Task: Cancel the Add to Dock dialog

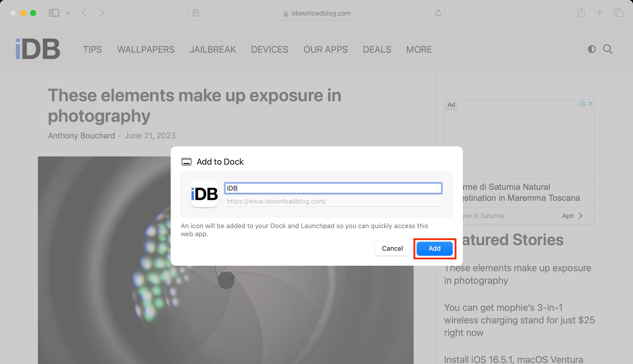Action: coord(392,248)
